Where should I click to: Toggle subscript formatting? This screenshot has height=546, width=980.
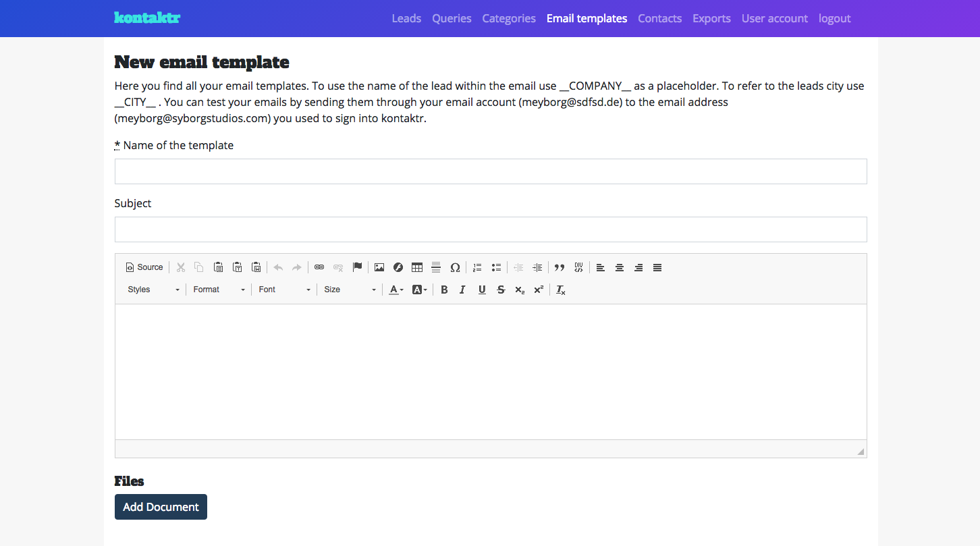[x=520, y=290]
